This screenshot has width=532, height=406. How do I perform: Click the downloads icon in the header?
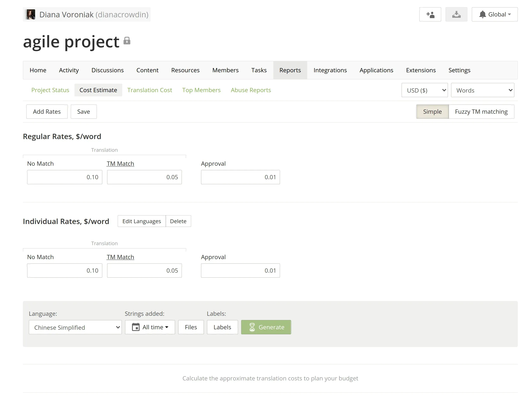(456, 14)
